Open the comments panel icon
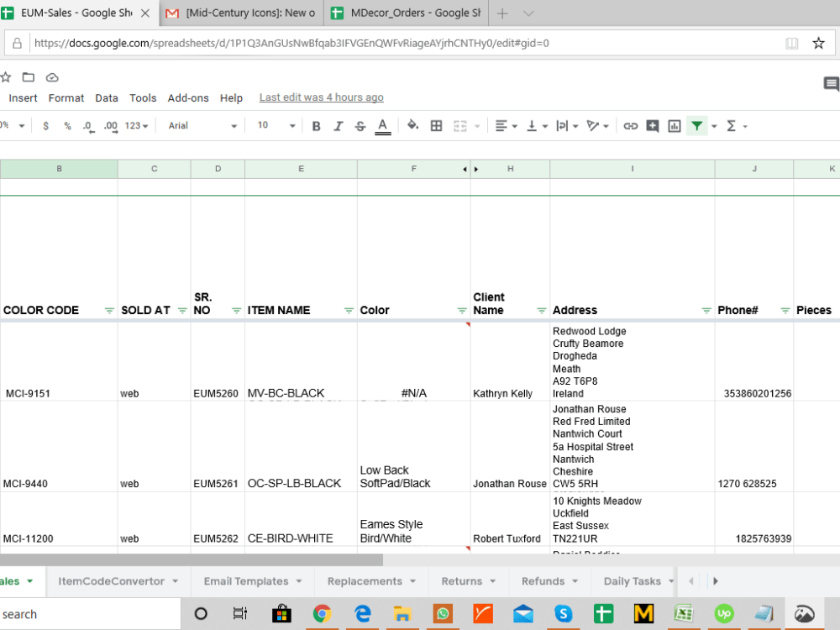This screenshot has width=840, height=630. click(831, 83)
